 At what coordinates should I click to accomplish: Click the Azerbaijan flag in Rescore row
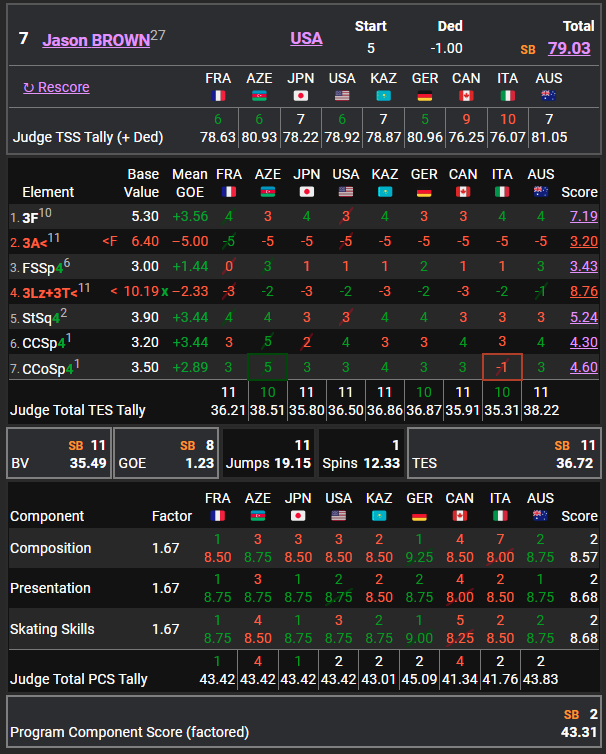coord(260,96)
